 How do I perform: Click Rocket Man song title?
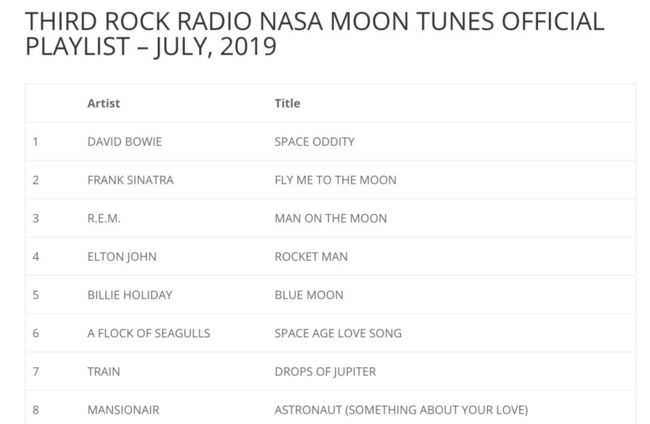(x=311, y=257)
